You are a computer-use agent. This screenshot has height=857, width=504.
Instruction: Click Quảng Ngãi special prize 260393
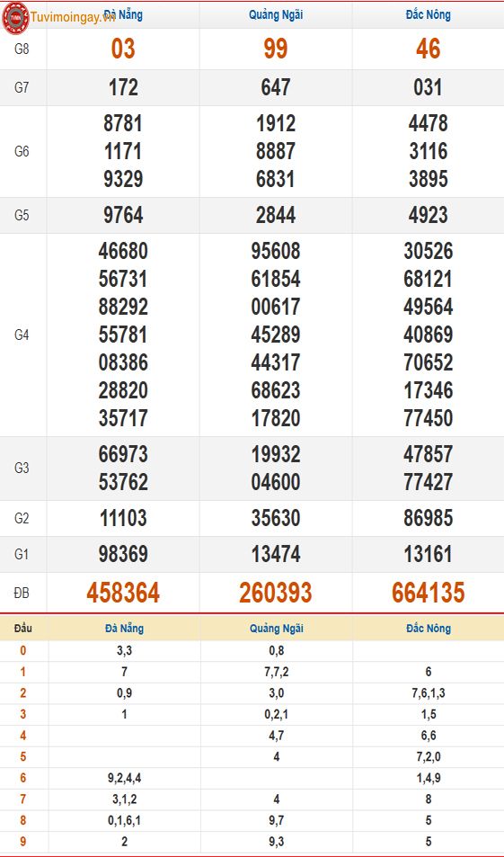pos(276,593)
